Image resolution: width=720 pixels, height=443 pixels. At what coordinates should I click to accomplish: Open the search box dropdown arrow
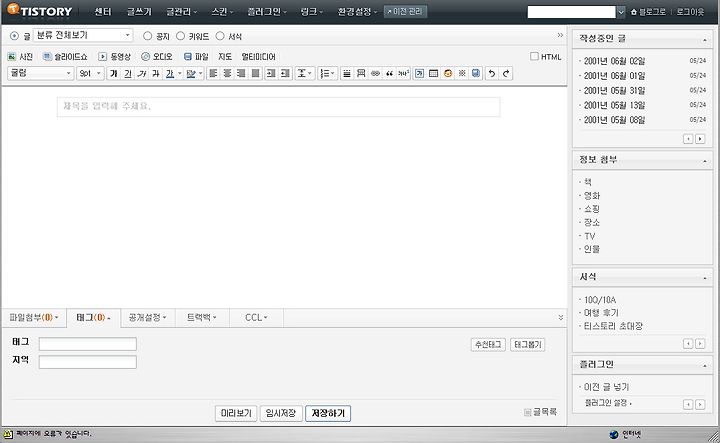[x=621, y=12]
